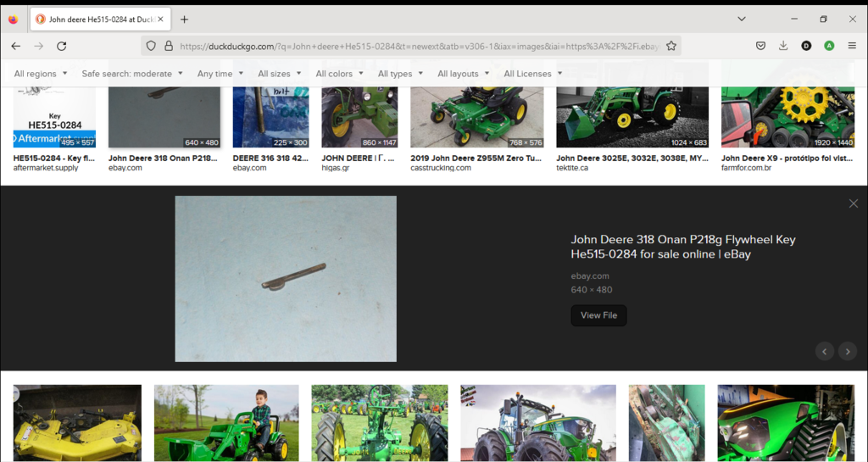Viewport: 868px width, 462px height.
Task: Select the HE515-0284 Key aftermarket thumbnail
Action: click(x=54, y=116)
